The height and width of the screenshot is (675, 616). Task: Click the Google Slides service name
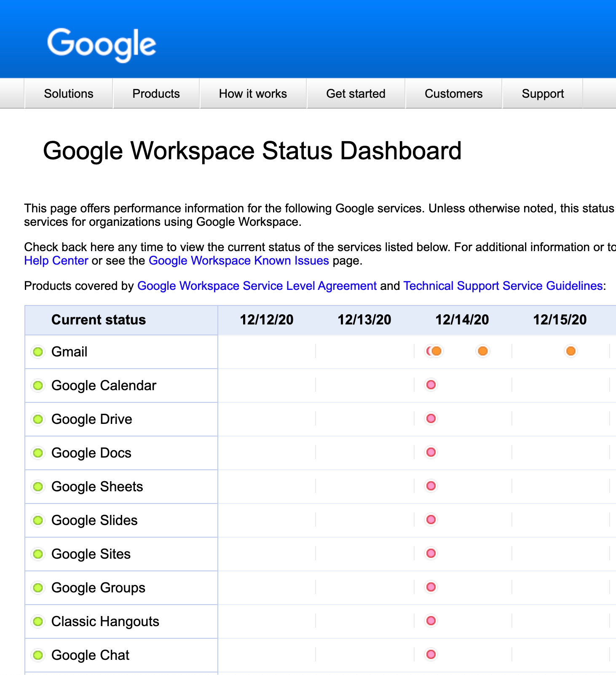[94, 520]
